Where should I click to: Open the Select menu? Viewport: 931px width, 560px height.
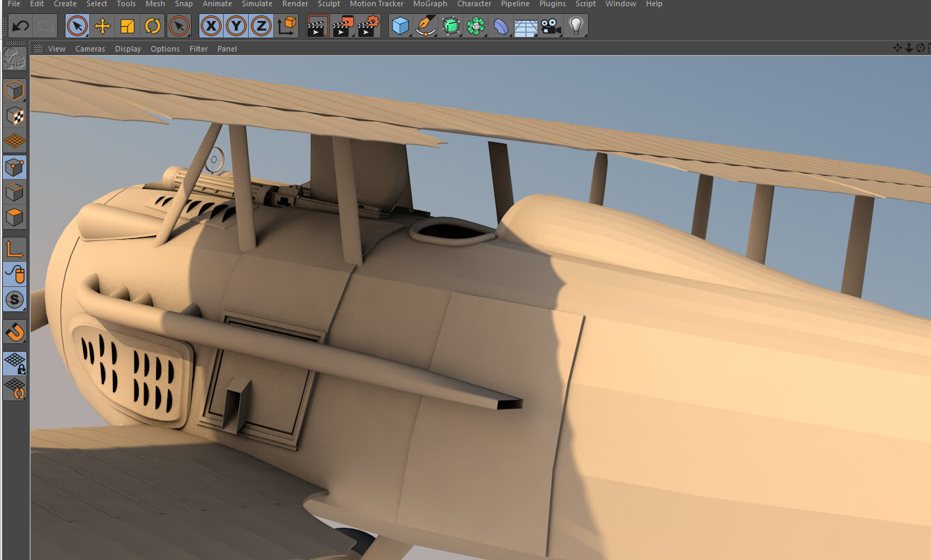(97, 4)
